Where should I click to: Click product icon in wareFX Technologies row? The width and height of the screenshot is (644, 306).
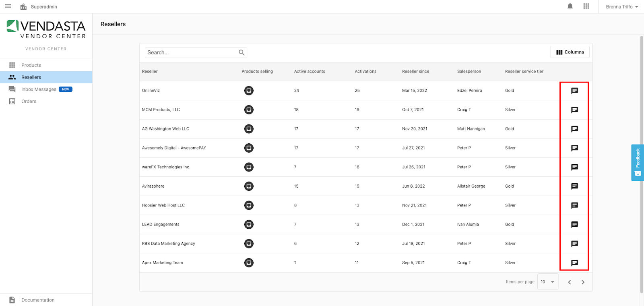tap(249, 167)
